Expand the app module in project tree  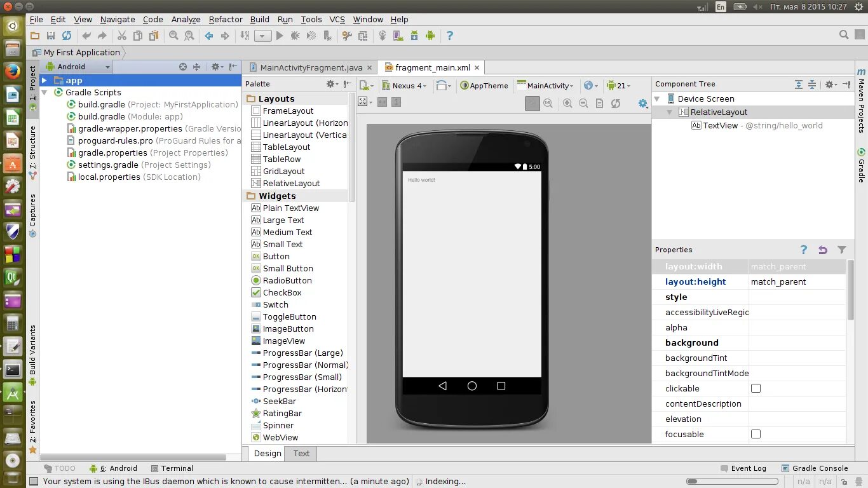tap(44, 81)
